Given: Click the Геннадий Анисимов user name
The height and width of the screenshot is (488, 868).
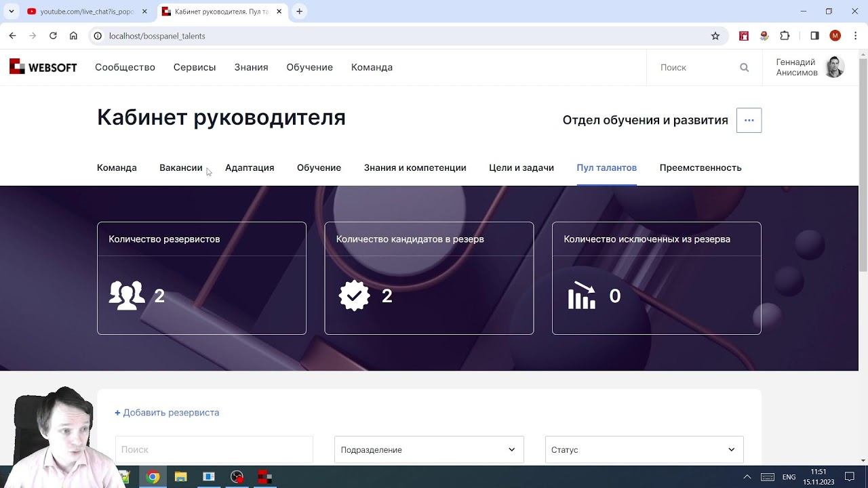Looking at the screenshot, I should coord(796,67).
